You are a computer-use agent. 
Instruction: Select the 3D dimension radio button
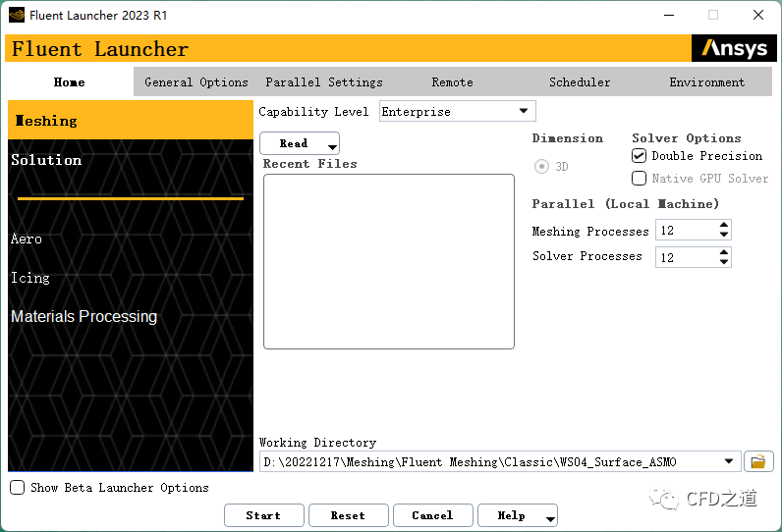pyautogui.click(x=541, y=167)
